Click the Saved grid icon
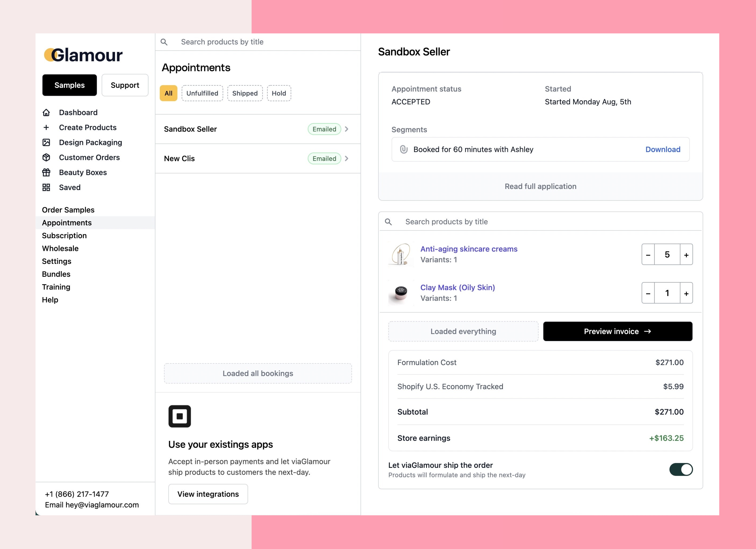 point(46,188)
